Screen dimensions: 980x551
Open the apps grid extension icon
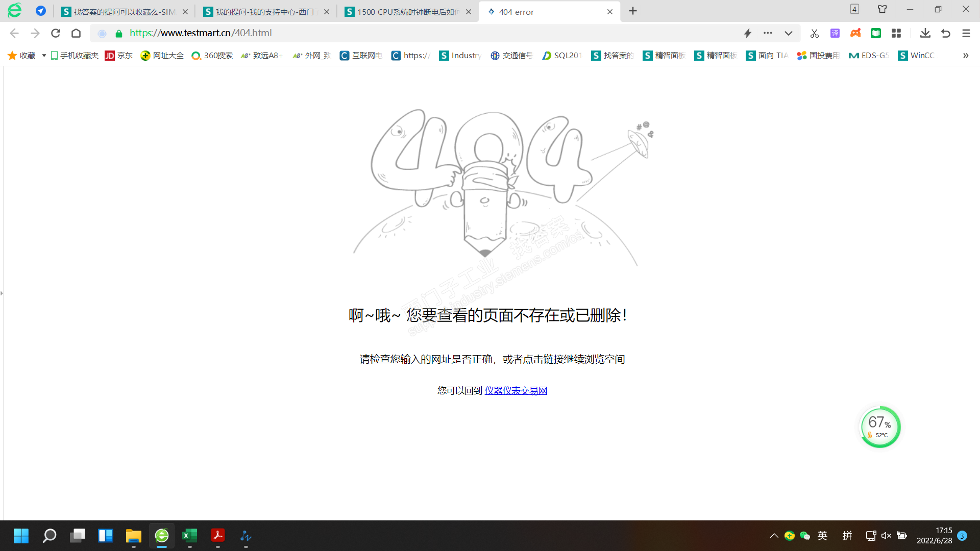896,33
